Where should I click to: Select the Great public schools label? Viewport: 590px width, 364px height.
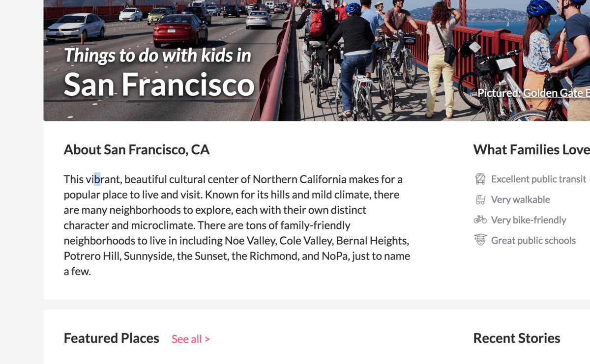pos(533,240)
